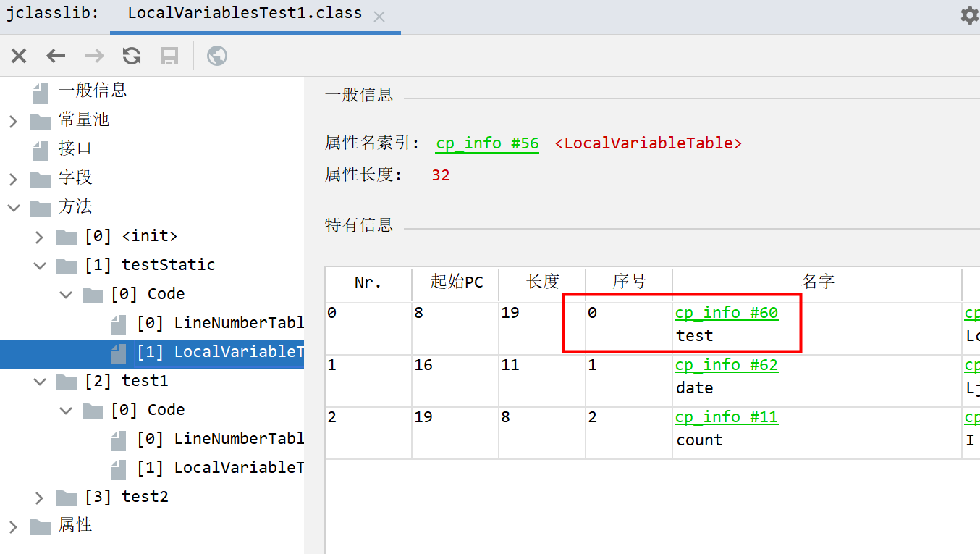Image resolution: width=980 pixels, height=554 pixels.
Task: Open the cp_info #62 link
Action: [x=726, y=365]
